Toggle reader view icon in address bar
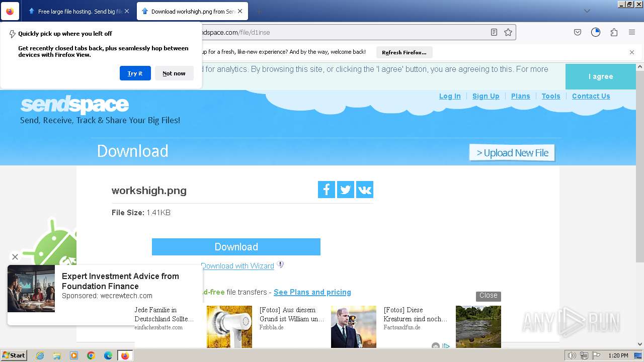Screen dimensions: 644x362 [494, 32]
